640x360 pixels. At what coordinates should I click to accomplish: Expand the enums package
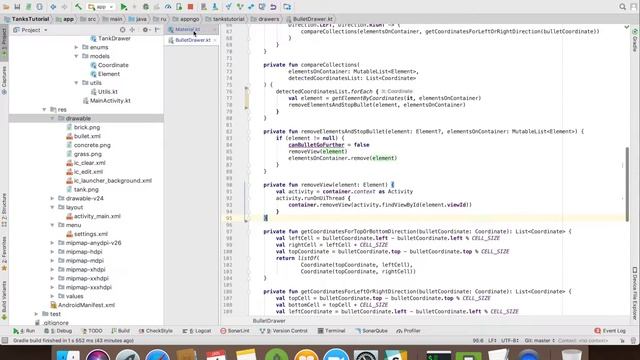pos(76,47)
